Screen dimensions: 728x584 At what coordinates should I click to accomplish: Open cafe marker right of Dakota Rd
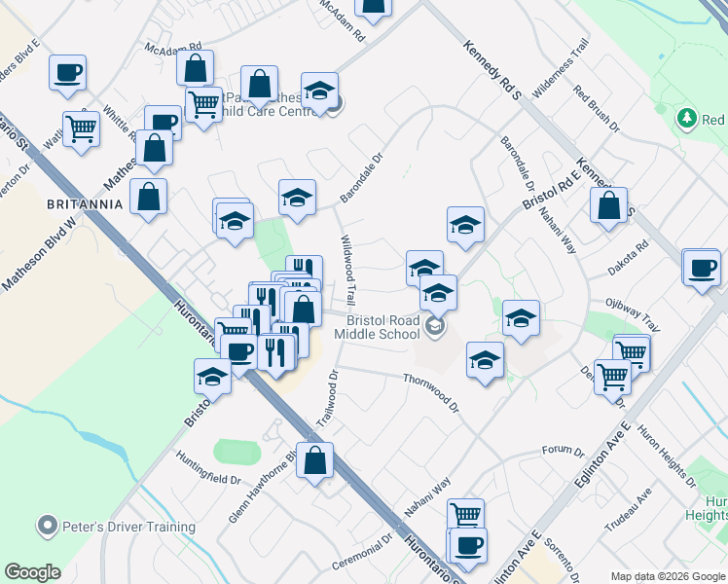tap(702, 271)
